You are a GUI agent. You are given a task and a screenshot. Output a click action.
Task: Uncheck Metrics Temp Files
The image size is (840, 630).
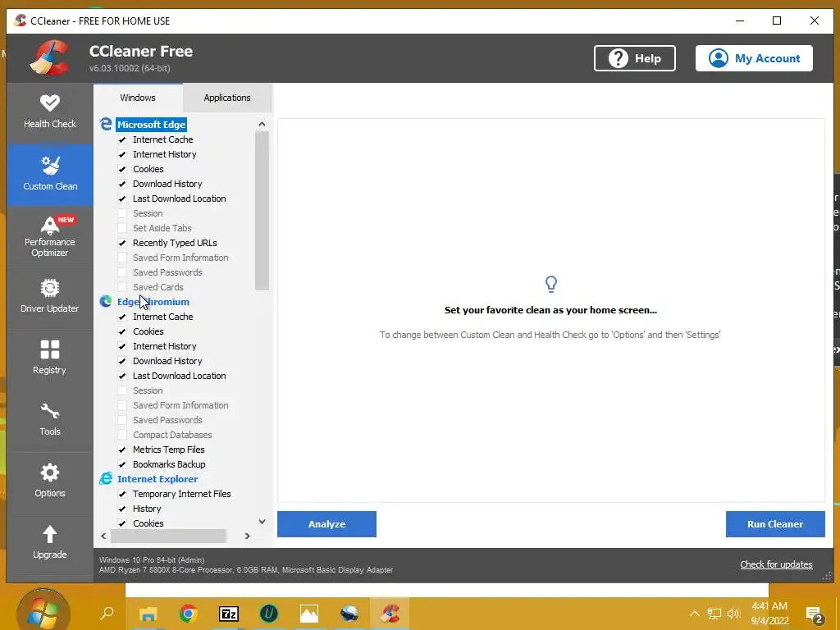[122, 450]
